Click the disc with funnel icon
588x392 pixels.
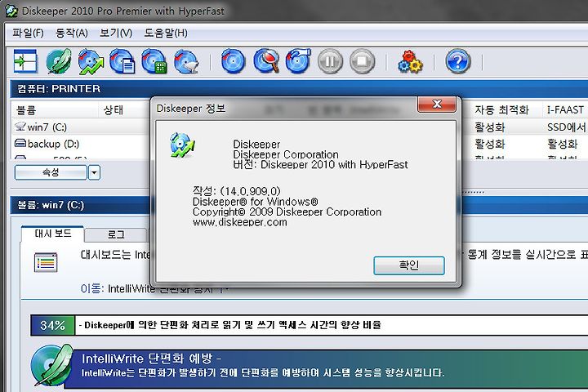[186, 61]
